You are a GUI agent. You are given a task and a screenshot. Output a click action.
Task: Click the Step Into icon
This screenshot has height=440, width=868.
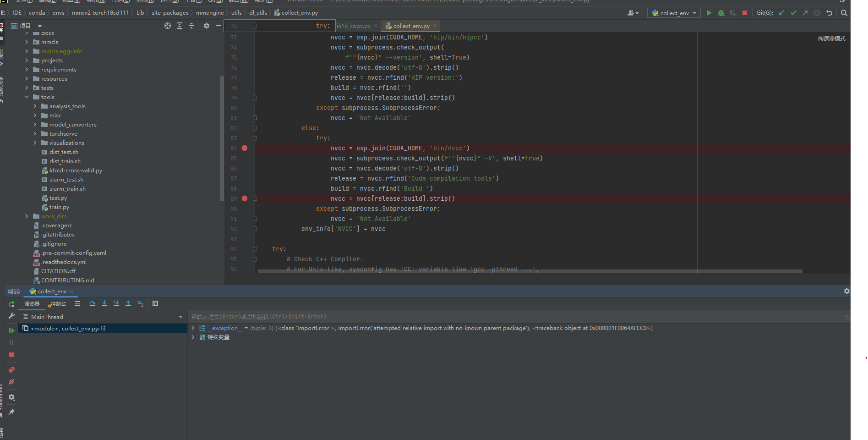click(x=104, y=303)
